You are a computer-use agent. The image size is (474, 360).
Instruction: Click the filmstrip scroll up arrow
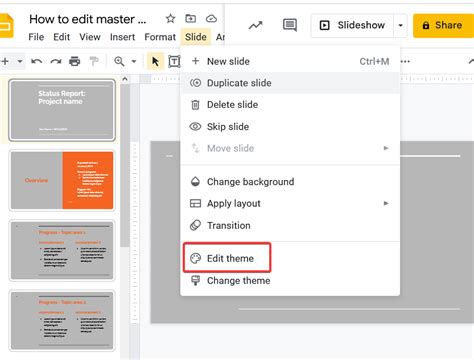pyautogui.click(x=125, y=79)
